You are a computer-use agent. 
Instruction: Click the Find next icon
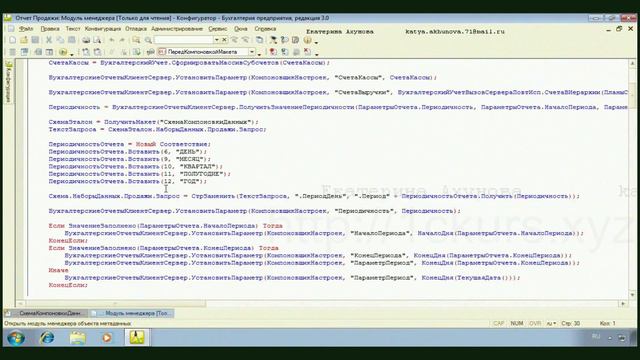pyautogui.click(x=234, y=40)
